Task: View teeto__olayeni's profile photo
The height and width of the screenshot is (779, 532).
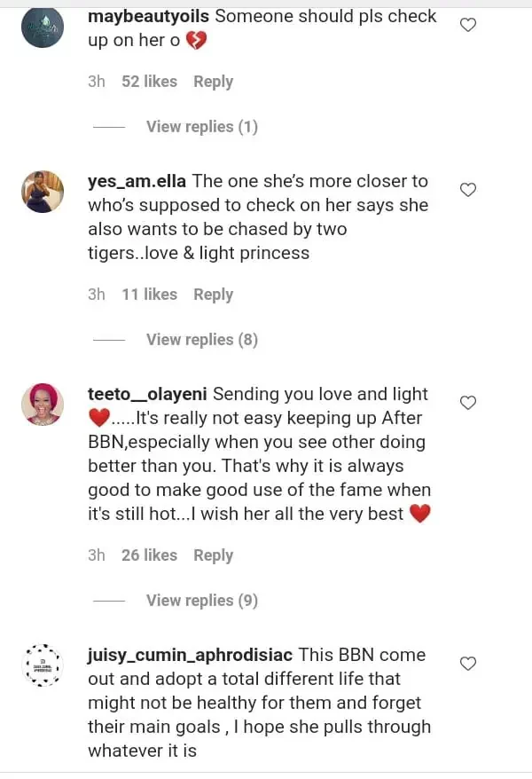Action: [43, 405]
